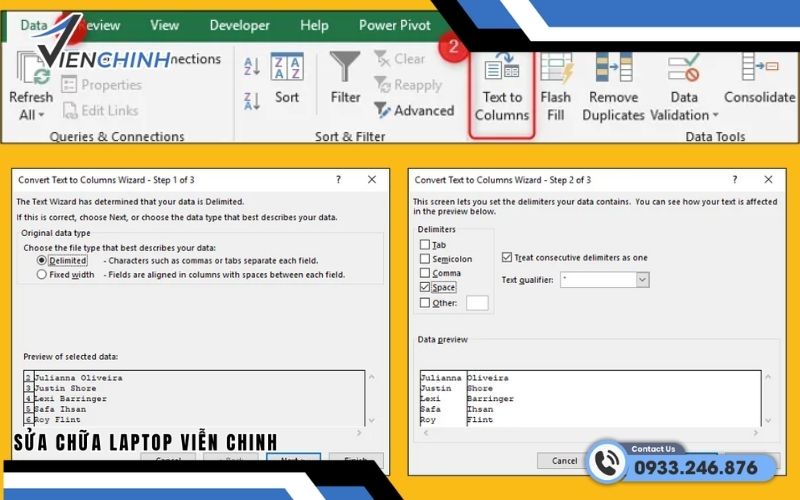The width and height of the screenshot is (800, 500).
Task: Click 'Oliveira' column in Data preview
Action: click(x=488, y=378)
